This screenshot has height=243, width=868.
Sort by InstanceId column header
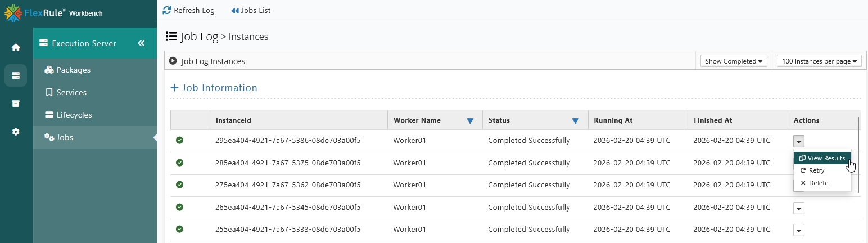pyautogui.click(x=233, y=120)
